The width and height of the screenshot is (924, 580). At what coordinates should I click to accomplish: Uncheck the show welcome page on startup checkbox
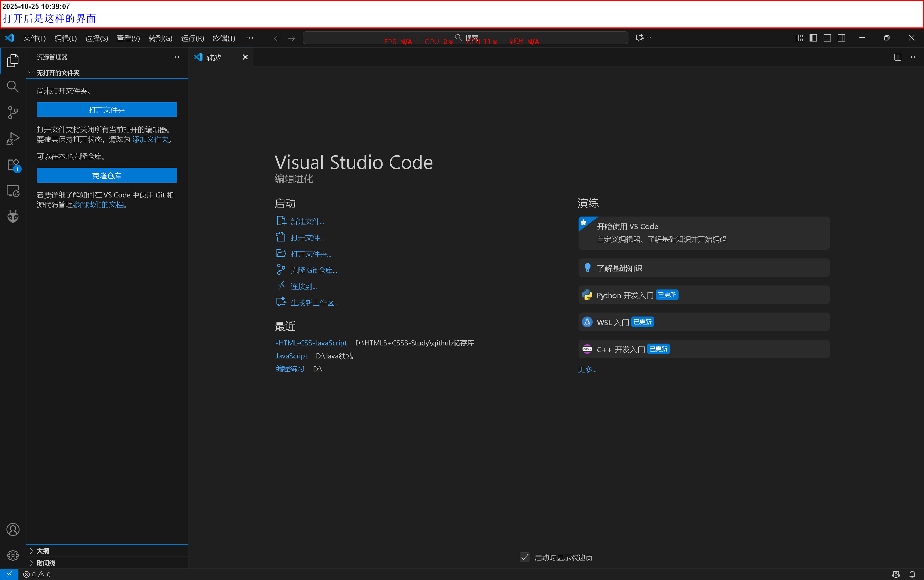tap(524, 557)
